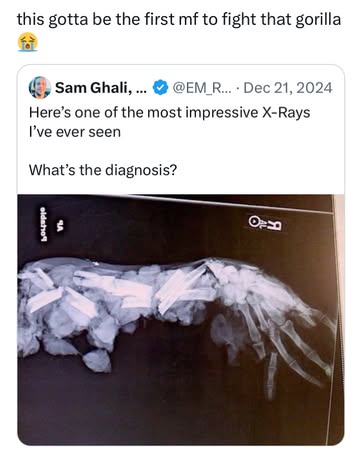Open the X-ray image in full view

[x=181, y=320]
